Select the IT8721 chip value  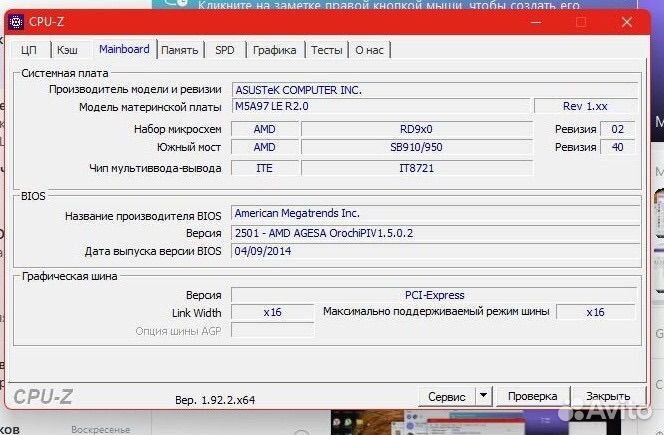coord(417,168)
